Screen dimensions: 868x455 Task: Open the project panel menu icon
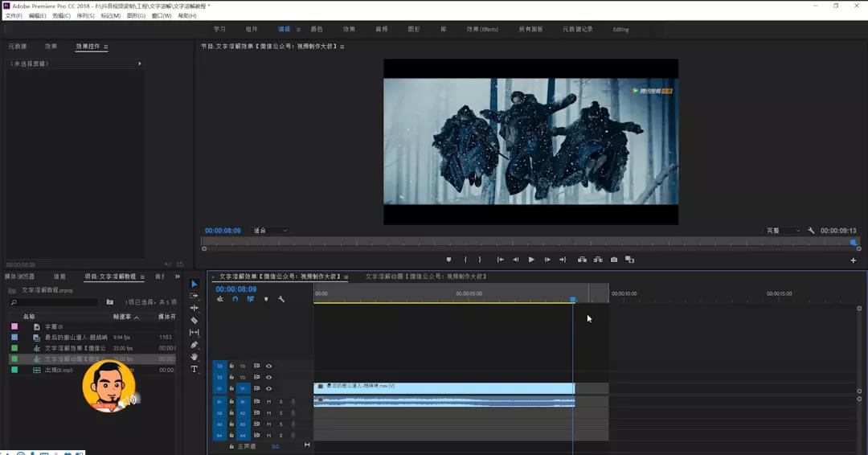pos(142,277)
